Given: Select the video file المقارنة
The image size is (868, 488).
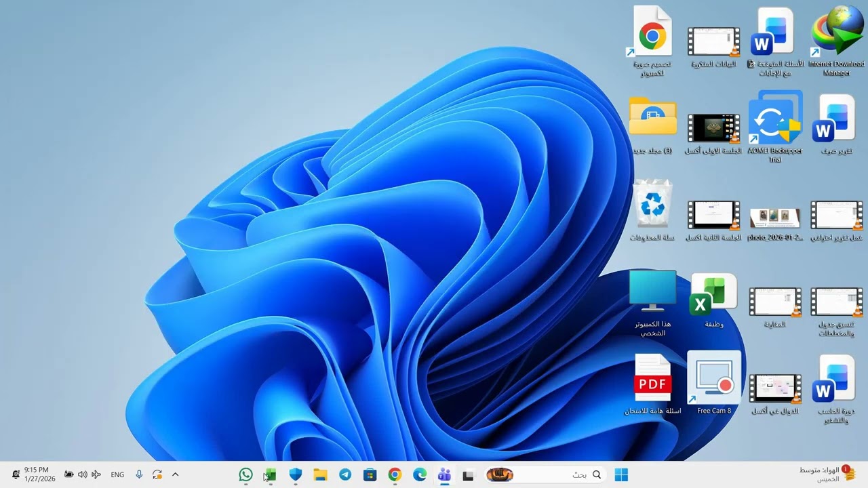Looking at the screenshot, I should 775,307.
